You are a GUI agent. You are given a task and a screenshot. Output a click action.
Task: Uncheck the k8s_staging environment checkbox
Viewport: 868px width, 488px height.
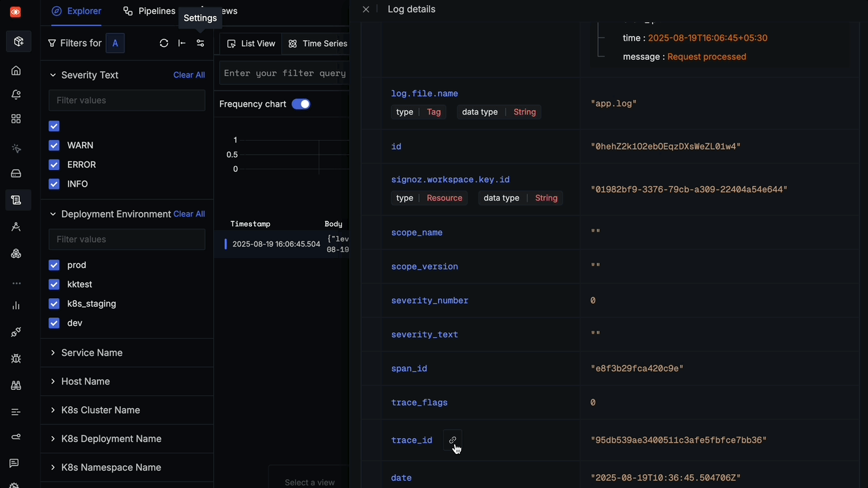54,304
